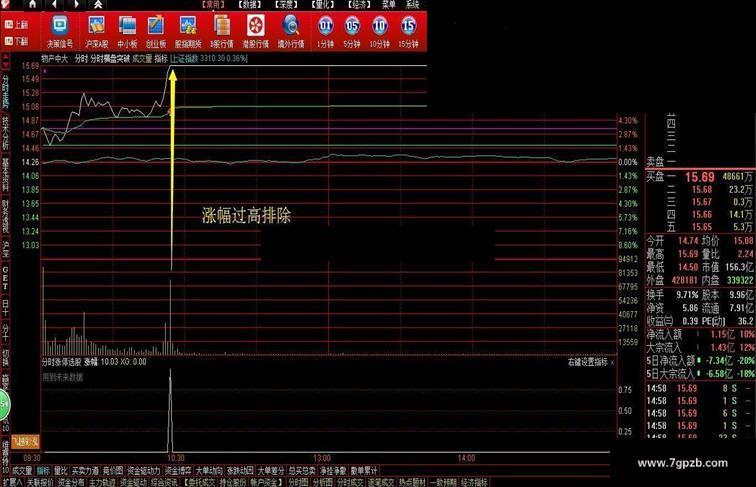This screenshot has width=756, height=487.
Task: Select the 竞价图 bottom indicator tab
Action: click(113, 471)
